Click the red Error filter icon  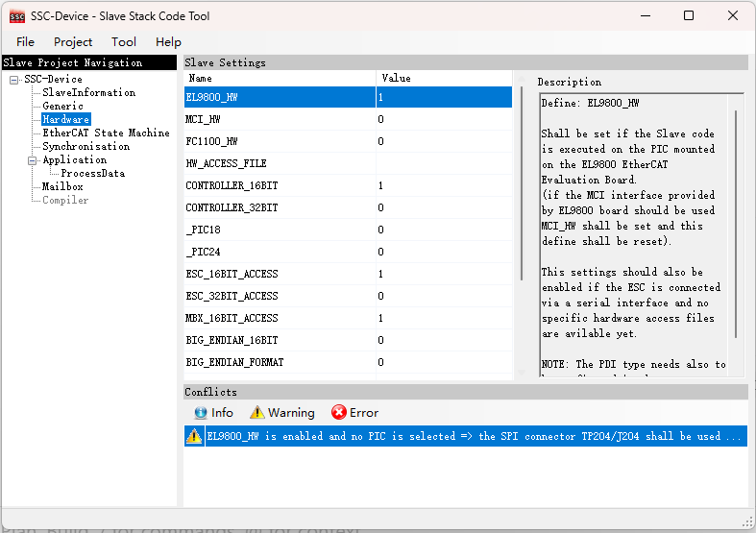[x=338, y=413]
